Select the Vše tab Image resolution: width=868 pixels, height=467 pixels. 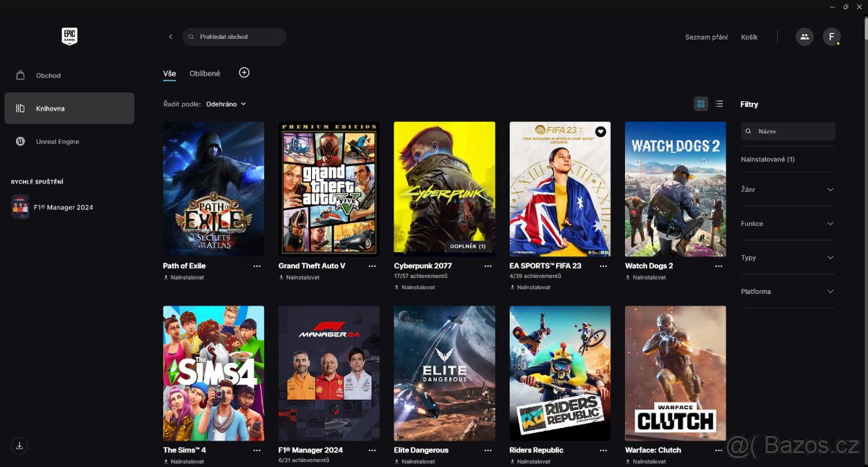[x=169, y=72]
